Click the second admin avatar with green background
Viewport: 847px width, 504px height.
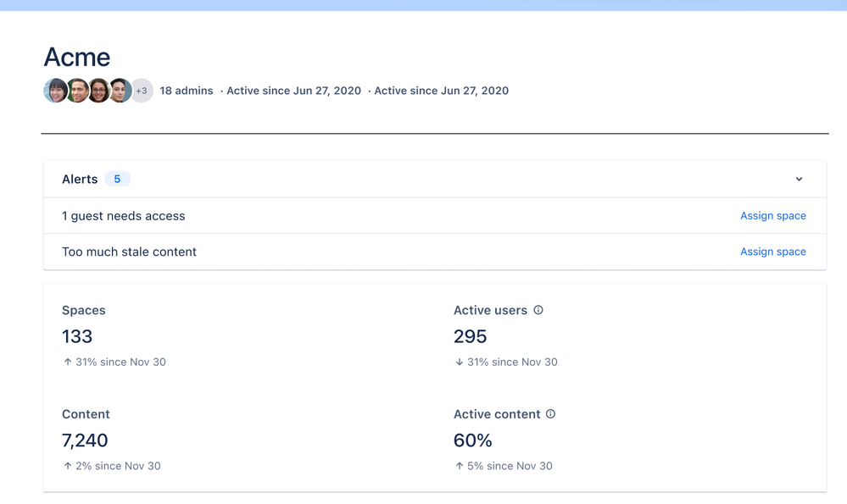click(78, 91)
